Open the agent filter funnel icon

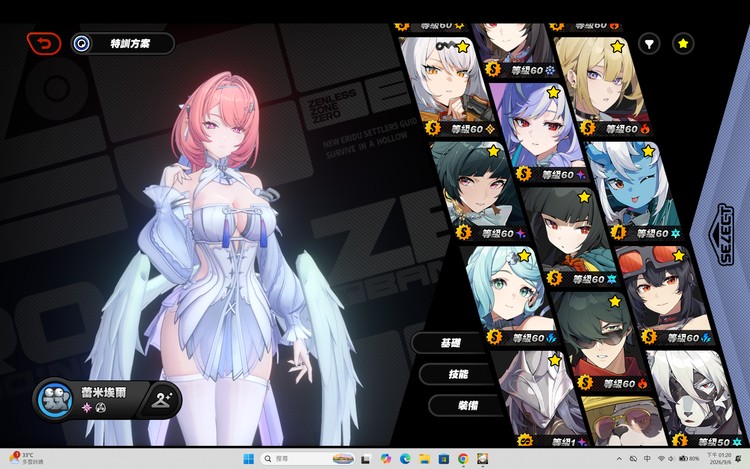pos(649,44)
